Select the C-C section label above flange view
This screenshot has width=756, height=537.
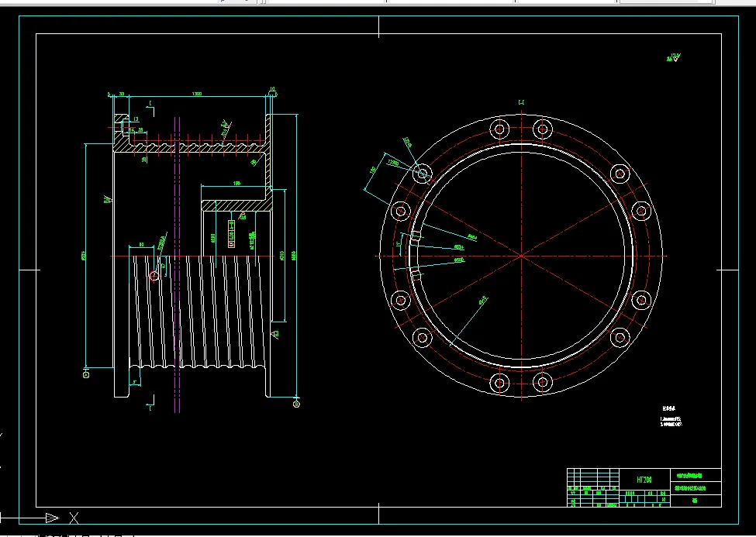pos(521,102)
